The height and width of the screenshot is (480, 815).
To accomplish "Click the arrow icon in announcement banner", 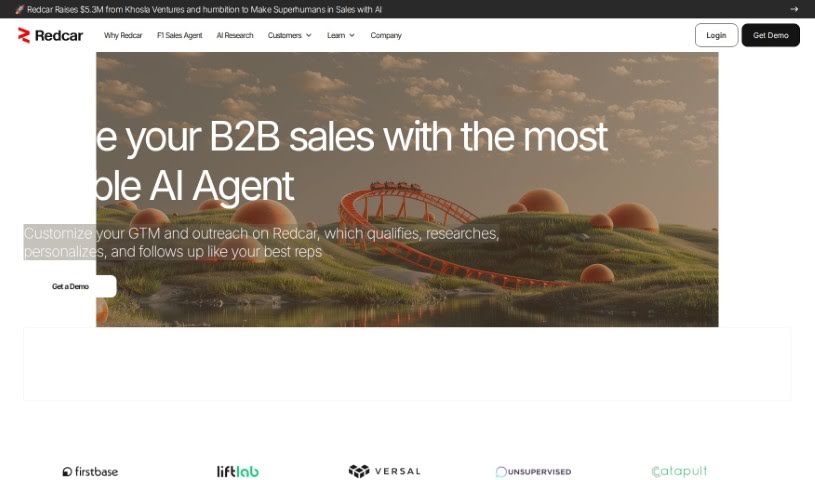I will click(794, 9).
